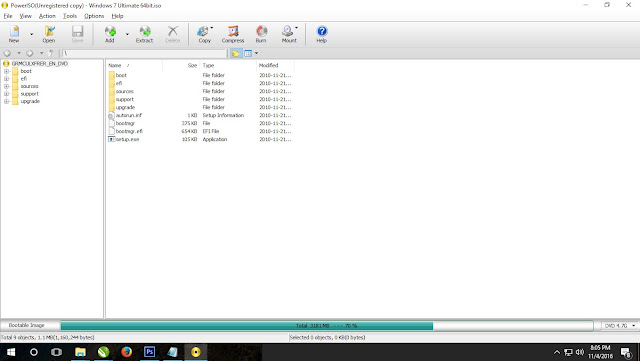Screen dimensions: 640x361
Task: Click the volume speaker tray icon
Action: (x=580, y=352)
